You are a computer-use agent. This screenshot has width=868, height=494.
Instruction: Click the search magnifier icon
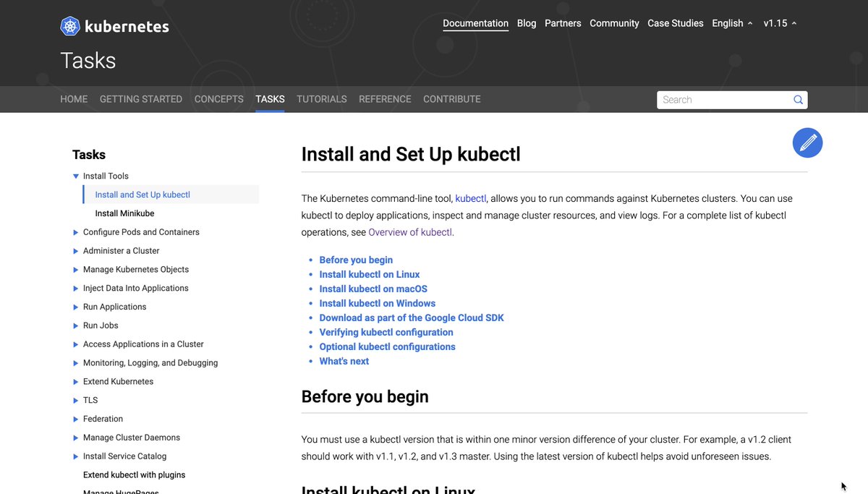coord(798,100)
